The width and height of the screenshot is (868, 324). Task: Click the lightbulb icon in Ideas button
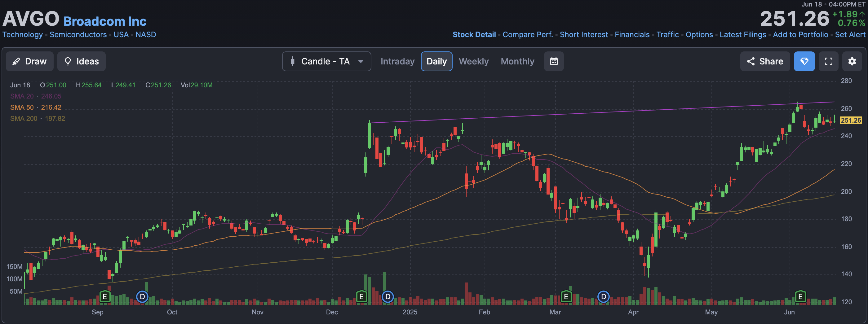(68, 61)
